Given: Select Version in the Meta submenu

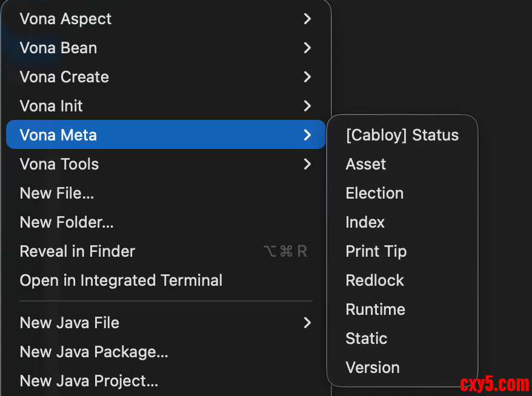Looking at the screenshot, I should 373,368.
